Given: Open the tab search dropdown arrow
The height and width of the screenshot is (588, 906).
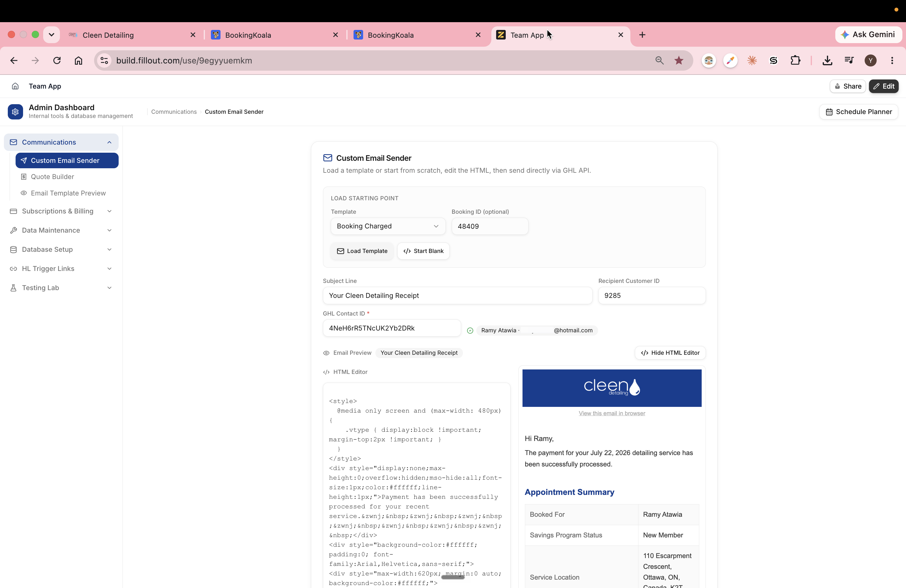Looking at the screenshot, I should pyautogui.click(x=52, y=35).
